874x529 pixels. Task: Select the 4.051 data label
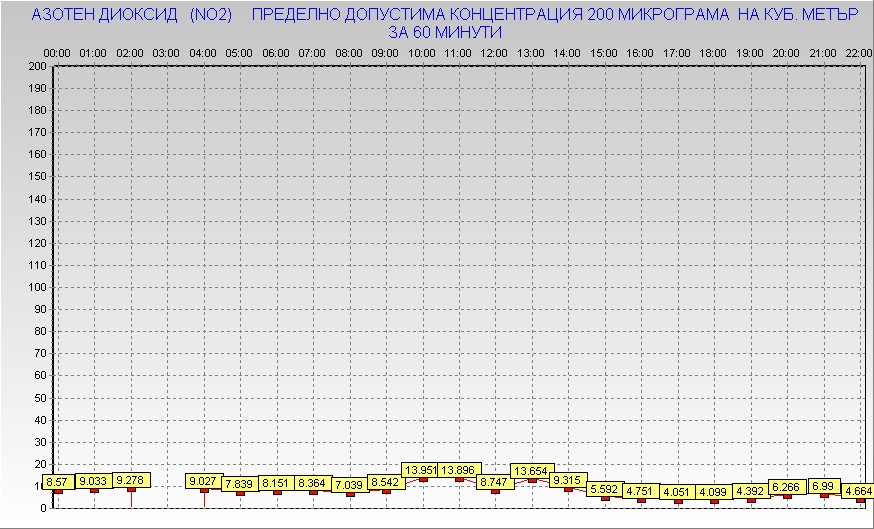(677, 492)
